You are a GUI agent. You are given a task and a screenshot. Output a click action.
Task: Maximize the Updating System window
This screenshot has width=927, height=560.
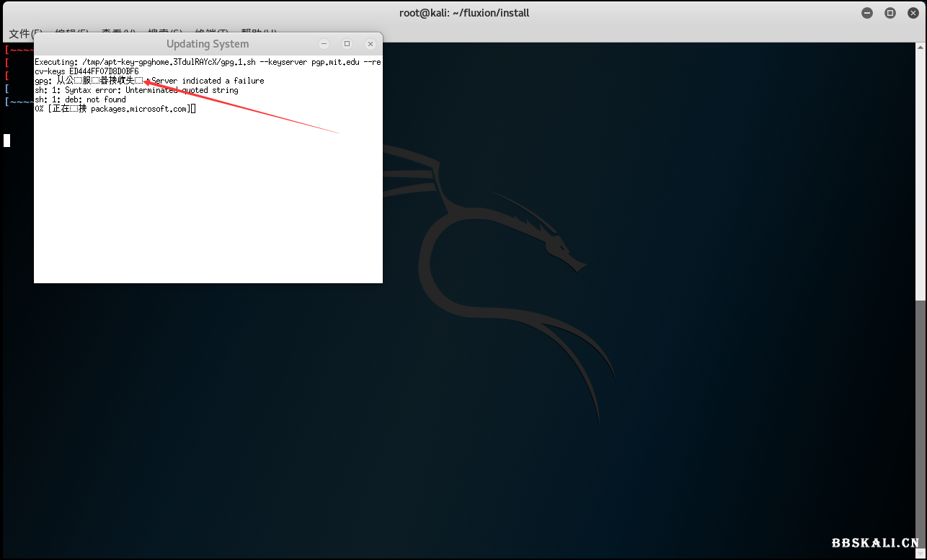(347, 44)
